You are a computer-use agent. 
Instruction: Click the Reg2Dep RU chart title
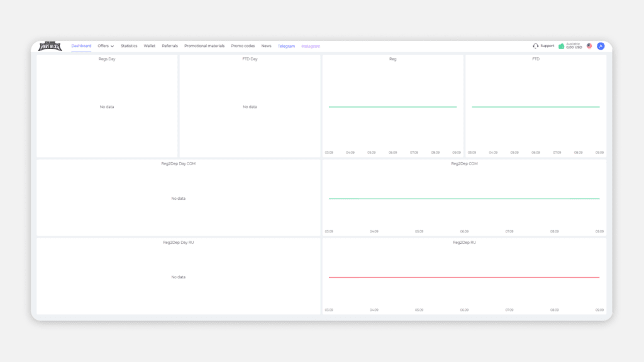click(x=464, y=243)
